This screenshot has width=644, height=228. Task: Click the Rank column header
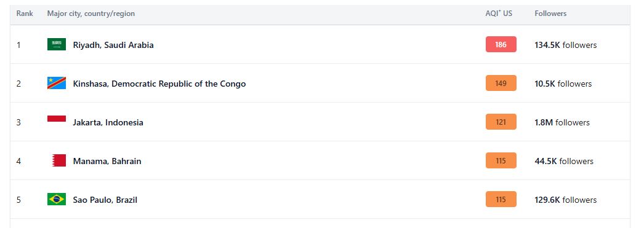25,14
